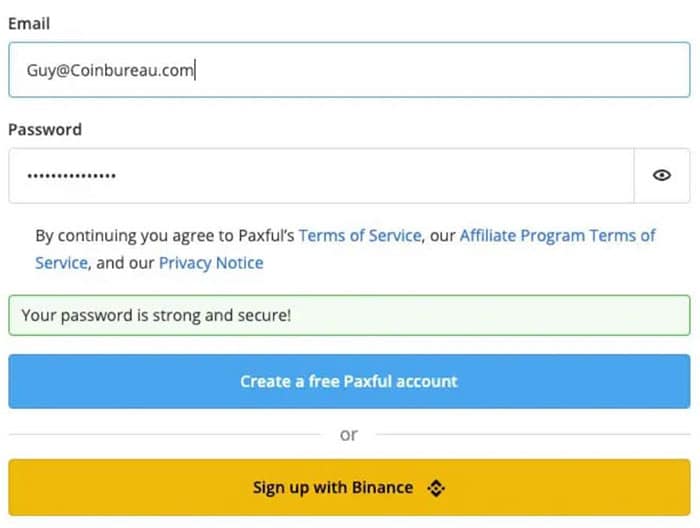Focus the Password input field

coord(320,175)
